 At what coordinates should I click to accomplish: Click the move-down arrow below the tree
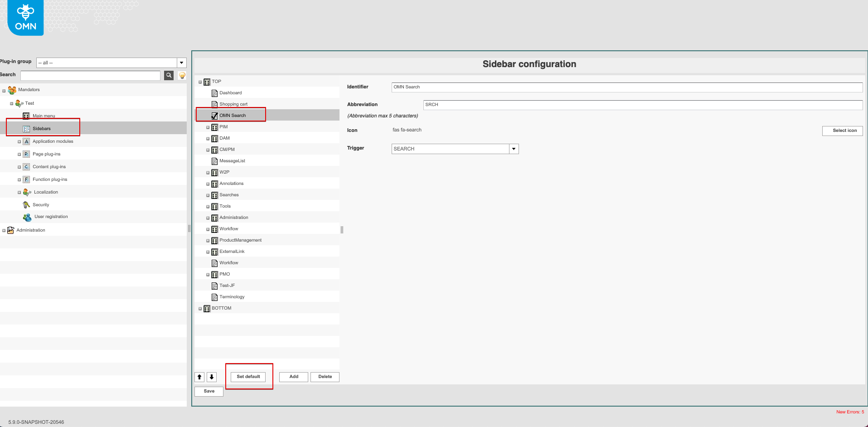pyautogui.click(x=212, y=377)
